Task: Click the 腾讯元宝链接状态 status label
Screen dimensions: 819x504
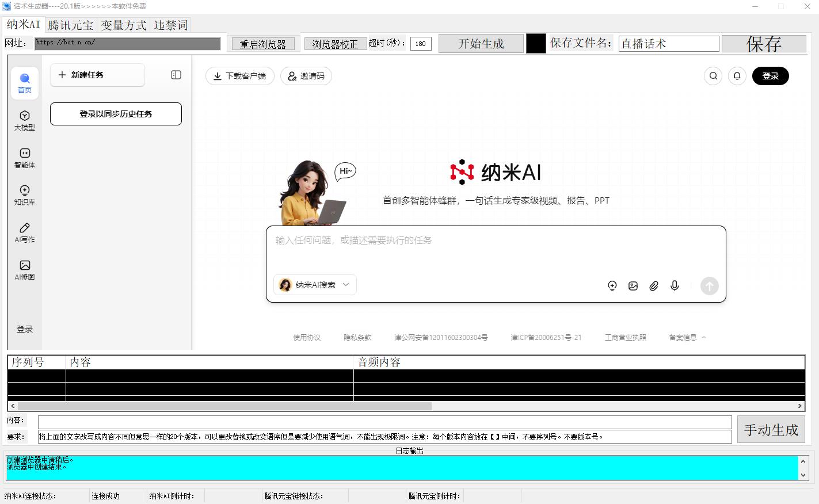Action: click(294, 496)
